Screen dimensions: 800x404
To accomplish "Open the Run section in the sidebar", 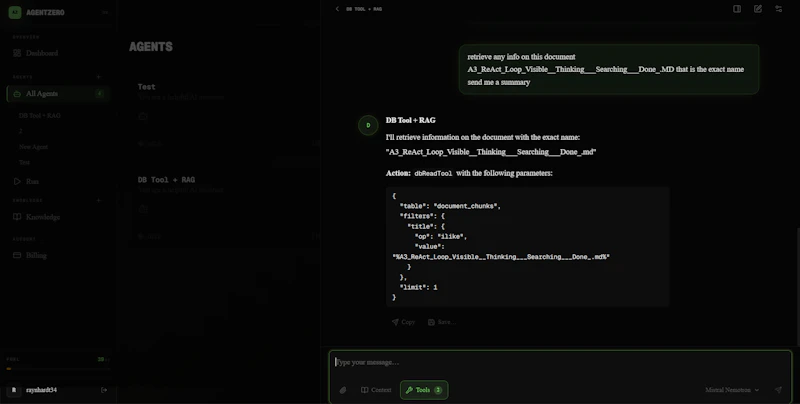I will click(57, 181).
